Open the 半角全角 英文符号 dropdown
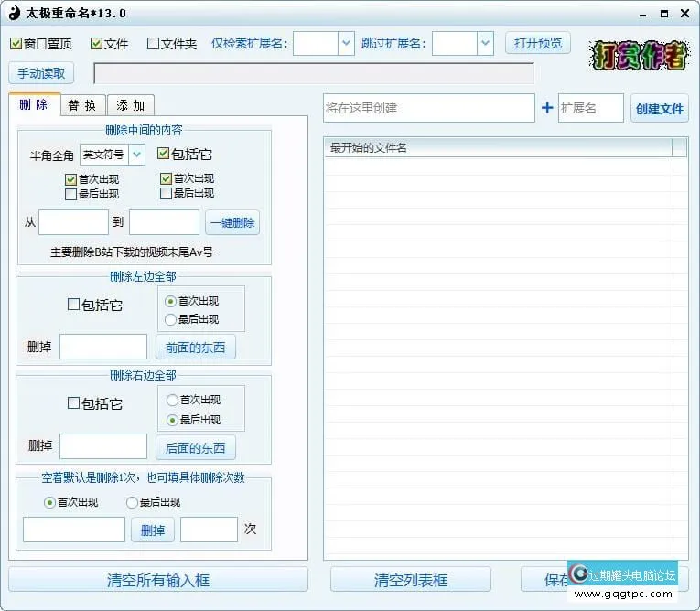 pos(136,155)
